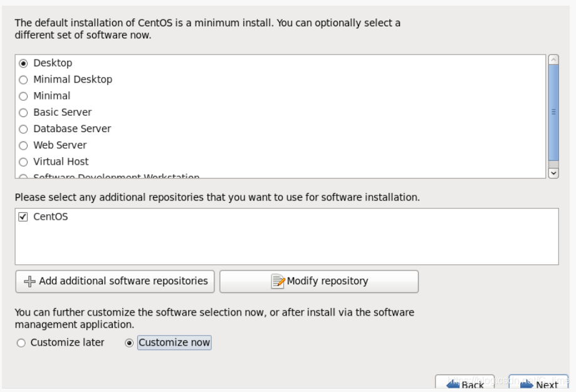Click the software list vertical scrollbar thumb
The height and width of the screenshot is (392, 576).
point(553,113)
